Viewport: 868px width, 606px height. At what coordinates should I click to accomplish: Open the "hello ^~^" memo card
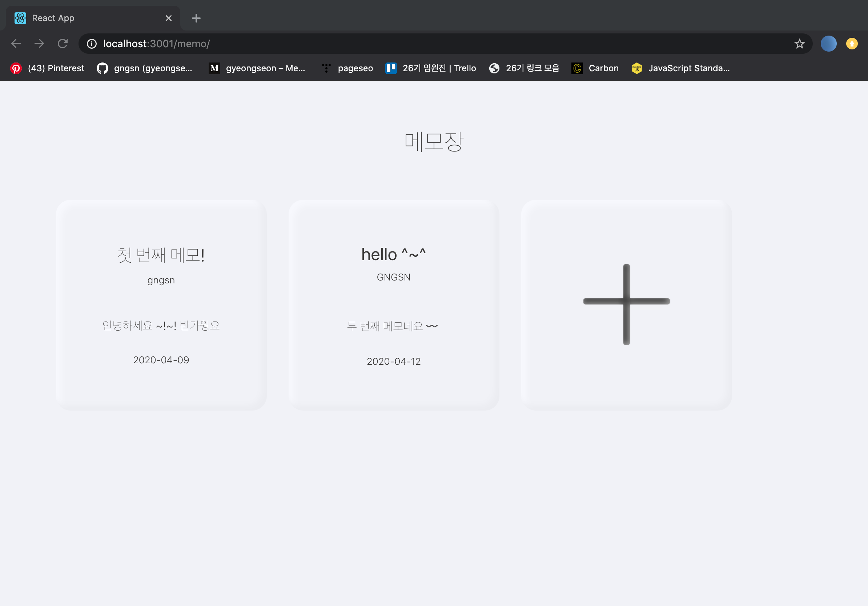point(394,304)
